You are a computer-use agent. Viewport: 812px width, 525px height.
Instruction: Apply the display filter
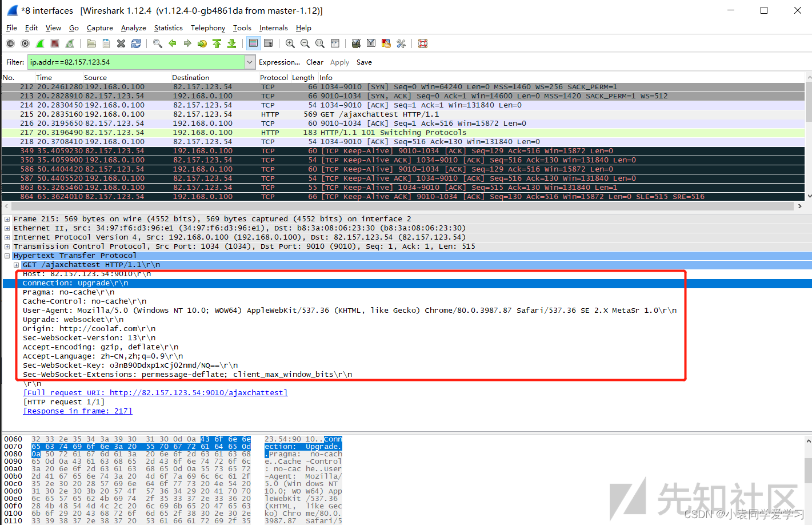(339, 62)
